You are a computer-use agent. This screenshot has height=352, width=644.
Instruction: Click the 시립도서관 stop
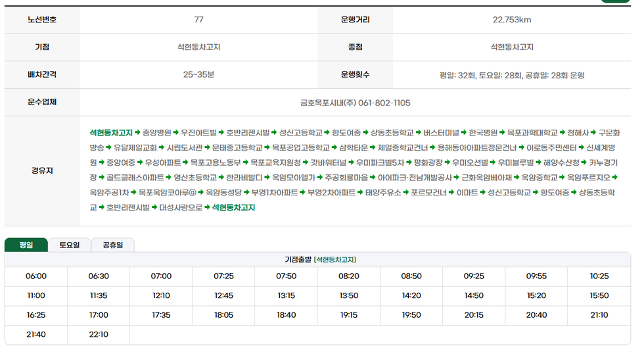coord(185,147)
